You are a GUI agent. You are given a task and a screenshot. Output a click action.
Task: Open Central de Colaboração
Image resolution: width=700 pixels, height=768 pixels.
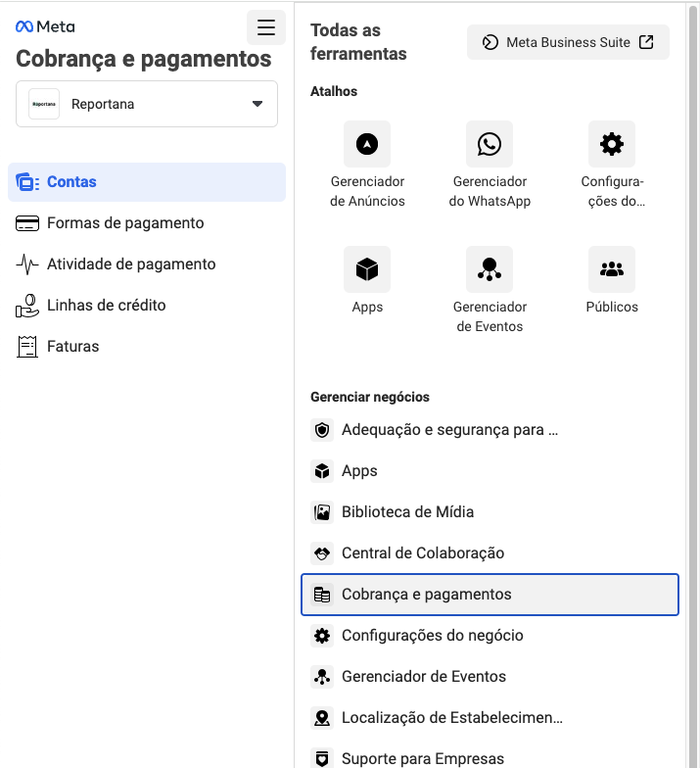pyautogui.click(x=423, y=553)
